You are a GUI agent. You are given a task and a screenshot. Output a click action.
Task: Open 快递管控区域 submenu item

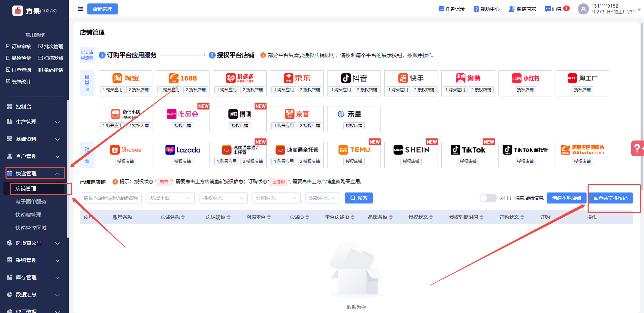click(31, 228)
